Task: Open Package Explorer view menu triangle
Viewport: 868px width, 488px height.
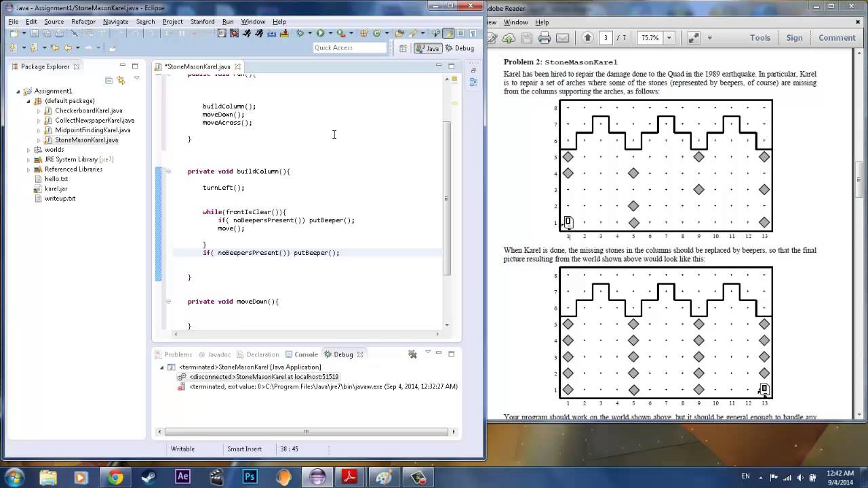Action: pos(136,79)
